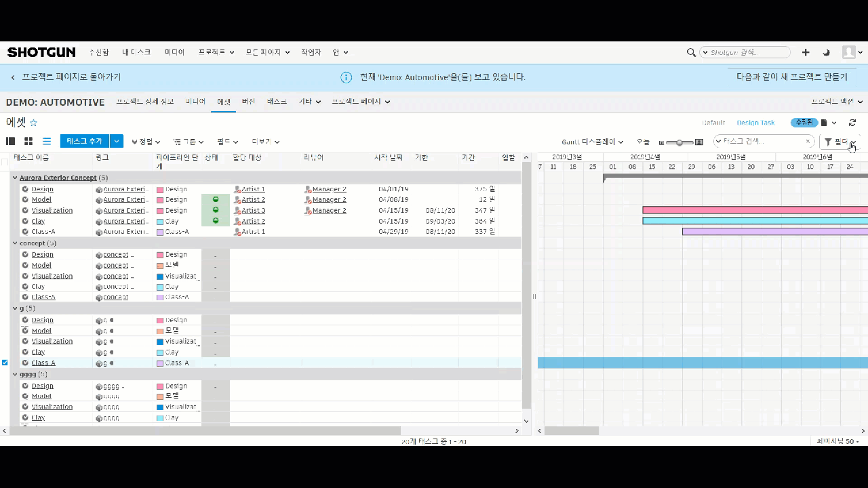Switch to list view icon

(47, 141)
